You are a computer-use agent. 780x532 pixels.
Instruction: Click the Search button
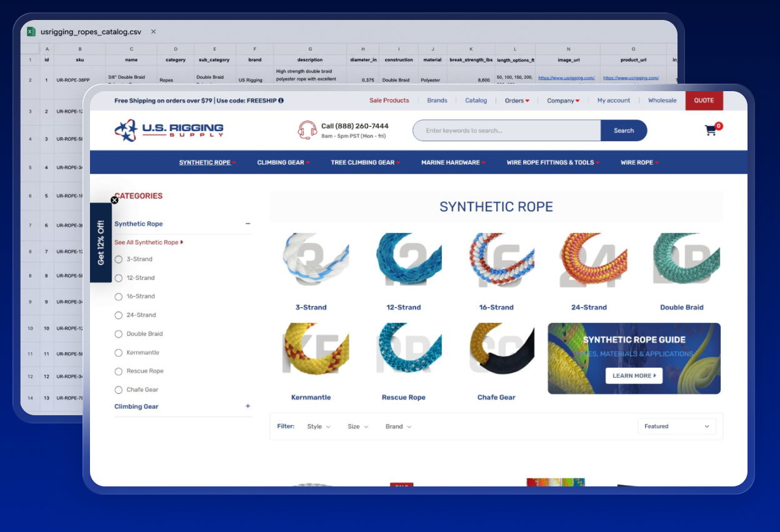(x=624, y=131)
